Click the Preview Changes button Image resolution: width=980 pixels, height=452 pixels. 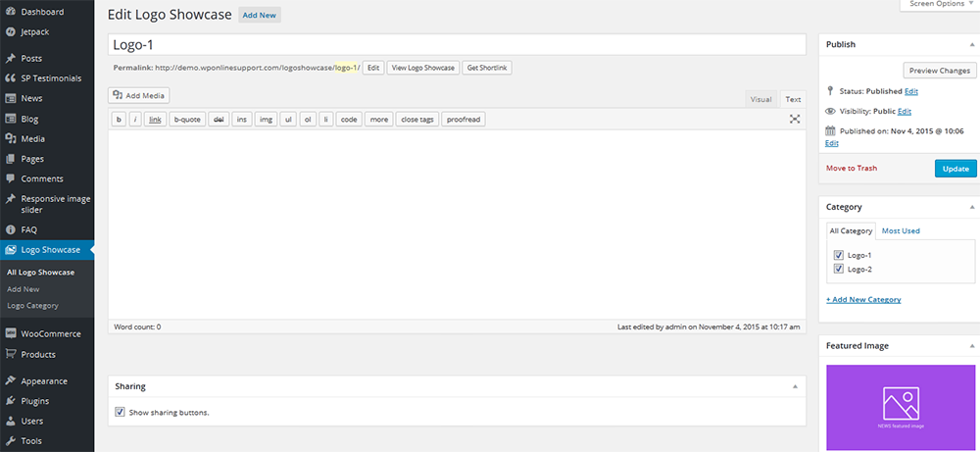(x=940, y=71)
